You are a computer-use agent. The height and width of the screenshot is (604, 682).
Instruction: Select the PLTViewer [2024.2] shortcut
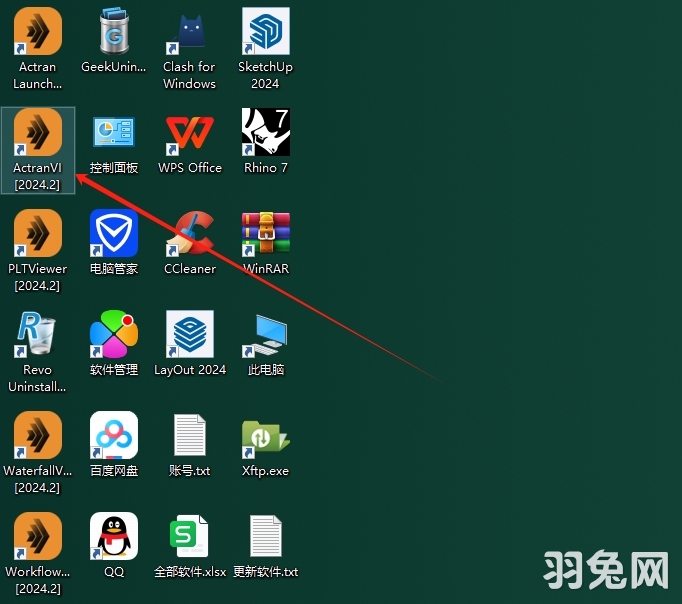pos(38,234)
